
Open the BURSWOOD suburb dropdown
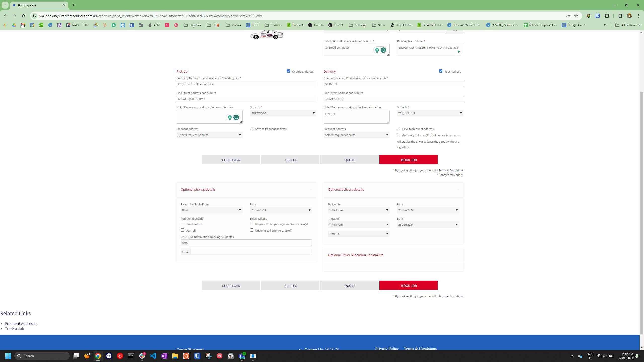[x=283, y=113]
